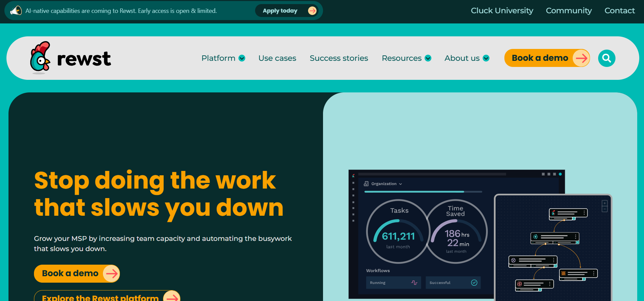Image resolution: width=644 pixels, height=301 pixels.
Task: Open site search with the magnifier icon
Action: pyautogui.click(x=607, y=58)
